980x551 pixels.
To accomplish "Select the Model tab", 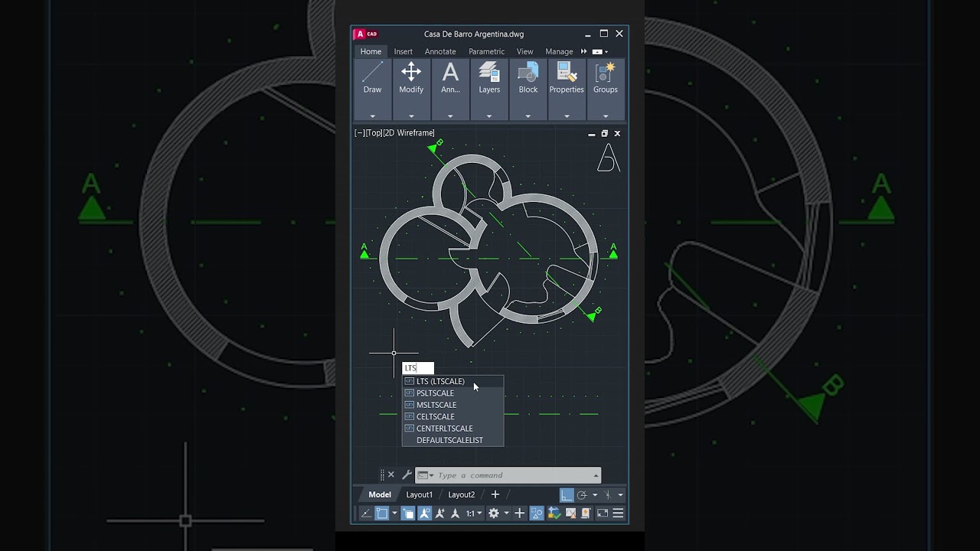I will click(379, 494).
